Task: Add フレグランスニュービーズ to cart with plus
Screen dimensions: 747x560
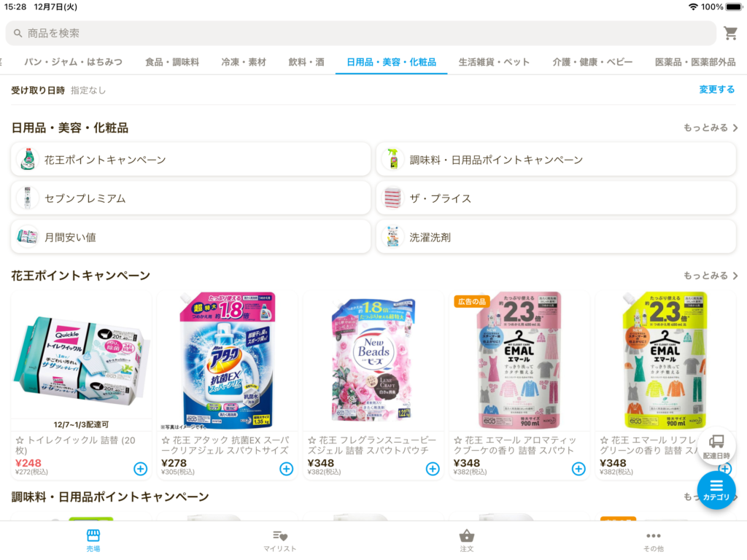Action: click(x=433, y=469)
